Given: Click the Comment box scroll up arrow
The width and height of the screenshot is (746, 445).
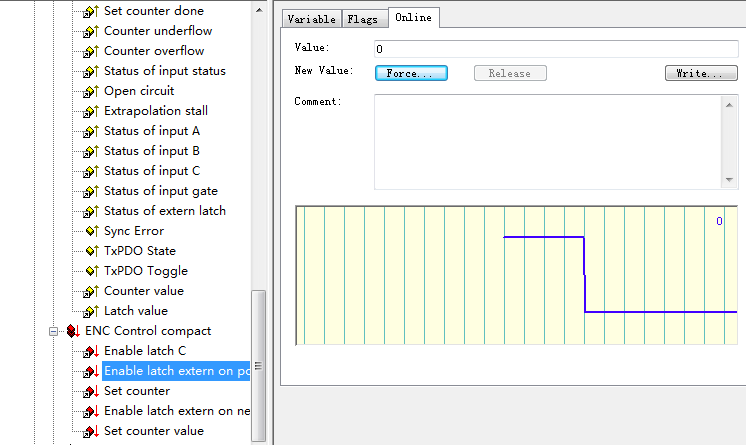Looking at the screenshot, I should pyautogui.click(x=729, y=105).
